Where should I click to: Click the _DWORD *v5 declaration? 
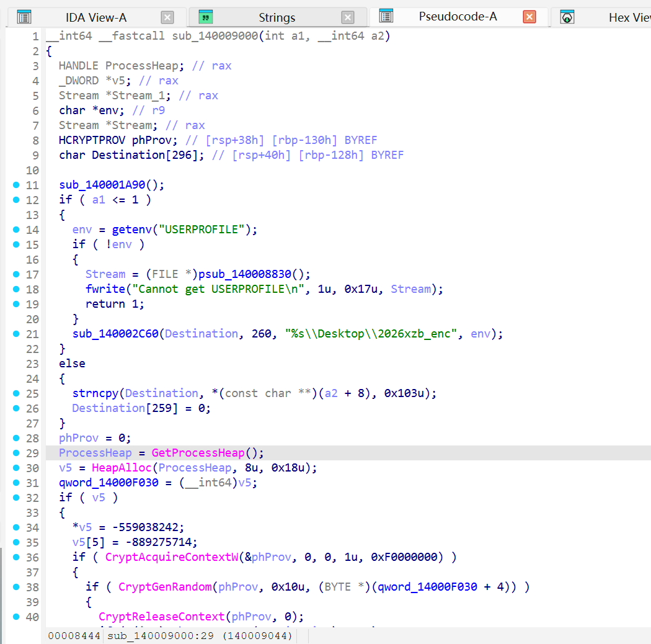tap(95, 81)
